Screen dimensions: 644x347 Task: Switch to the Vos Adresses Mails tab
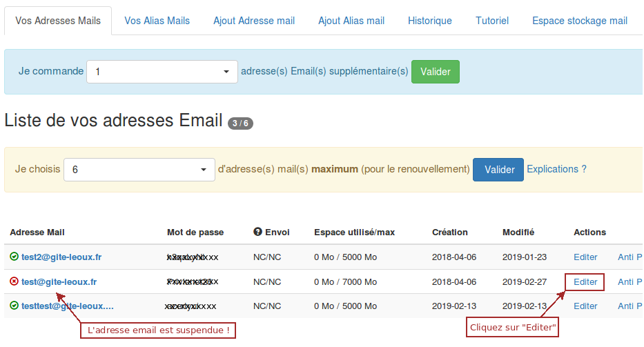[58, 21]
